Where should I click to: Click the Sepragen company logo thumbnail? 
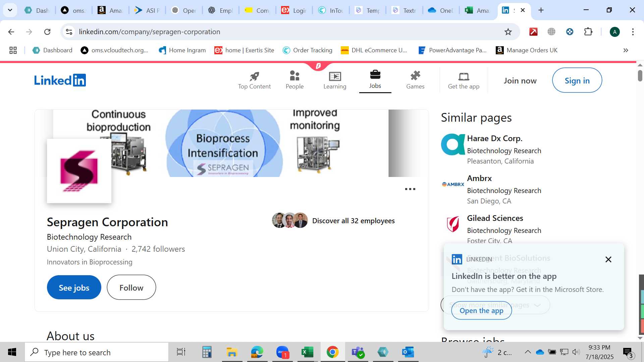point(79,171)
